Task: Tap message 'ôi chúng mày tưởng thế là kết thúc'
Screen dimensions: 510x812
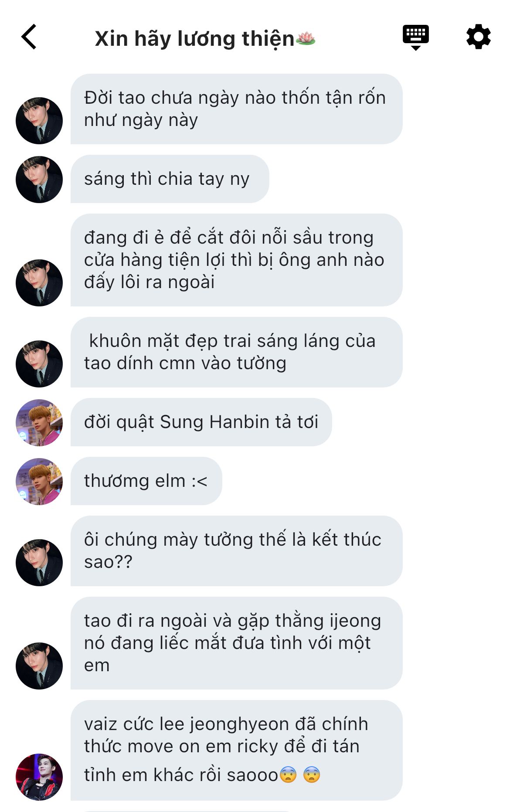Action: [x=236, y=551]
